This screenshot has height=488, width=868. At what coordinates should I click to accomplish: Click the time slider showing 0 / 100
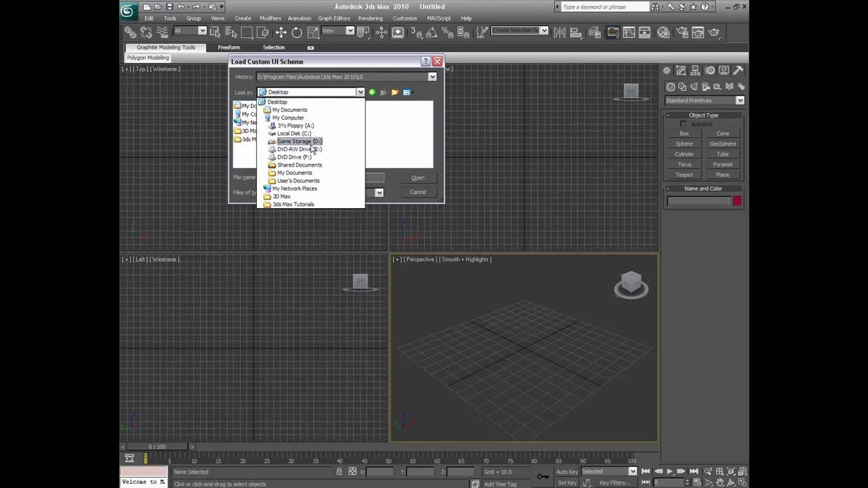(x=157, y=447)
